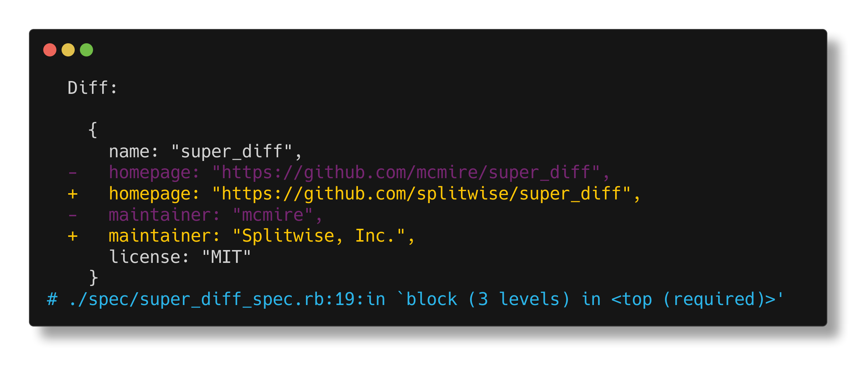The height and width of the screenshot is (367, 868).
Task: Open the mcmire GitHub homepage URL
Action: [406, 173]
